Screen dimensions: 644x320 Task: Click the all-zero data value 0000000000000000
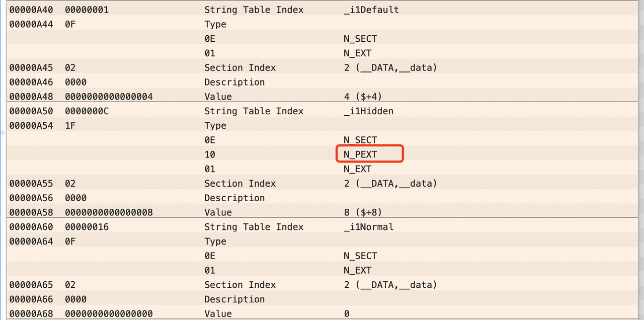[x=109, y=313]
